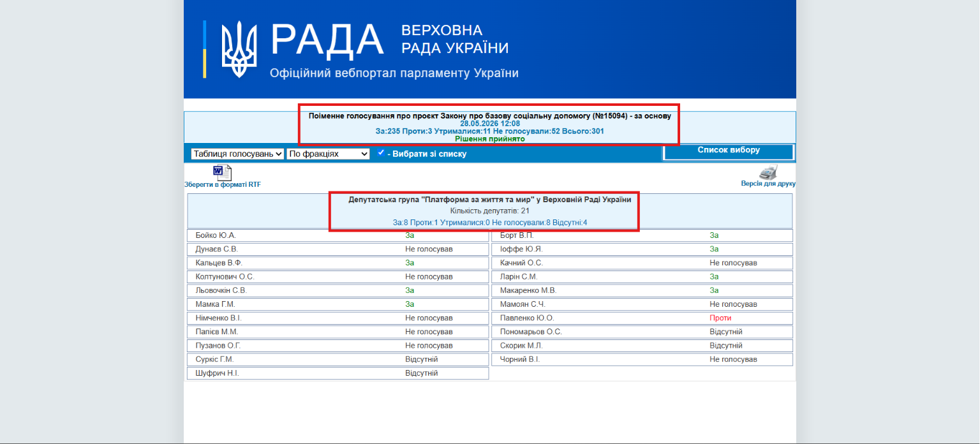Image resolution: width=980 pixels, height=444 pixels.
Task: Click the 'За' vote beside Бойко Ю.А.
Action: click(410, 235)
